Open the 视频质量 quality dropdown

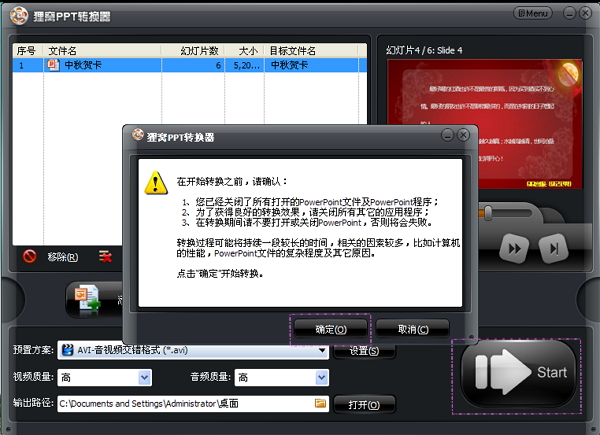click(145, 378)
